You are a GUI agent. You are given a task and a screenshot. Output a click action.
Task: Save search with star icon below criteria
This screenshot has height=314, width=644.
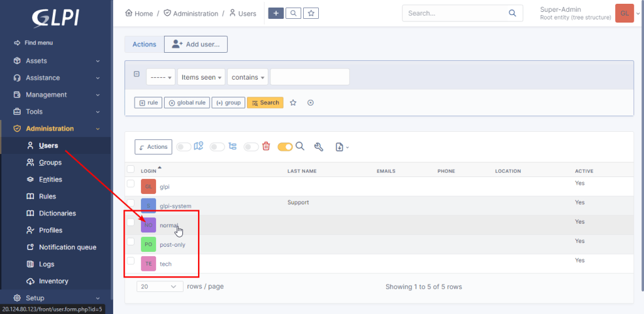click(x=293, y=103)
